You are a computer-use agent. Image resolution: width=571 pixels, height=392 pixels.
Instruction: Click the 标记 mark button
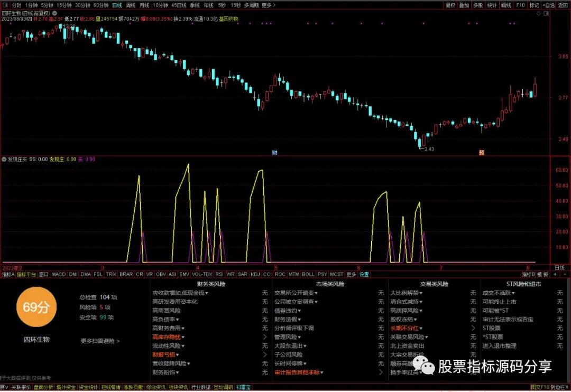coord(534,5)
